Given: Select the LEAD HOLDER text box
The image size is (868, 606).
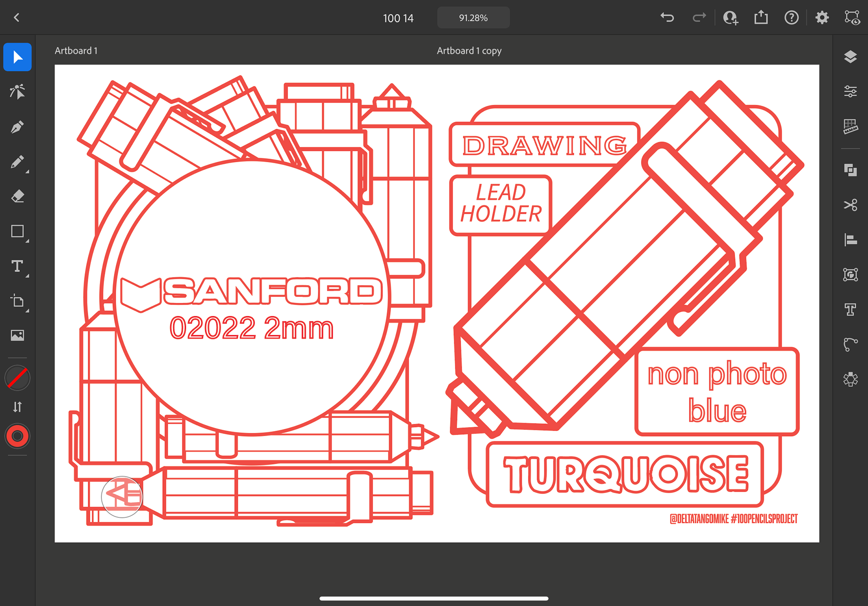Looking at the screenshot, I should click(x=501, y=205).
